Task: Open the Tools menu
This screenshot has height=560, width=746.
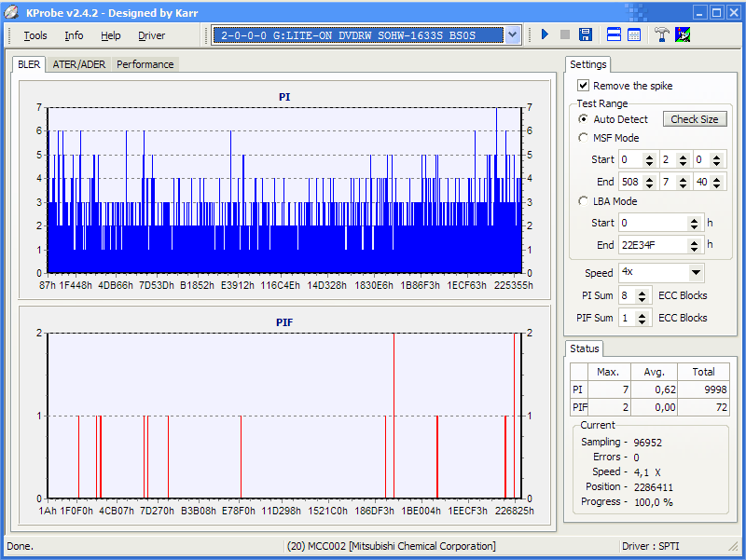Action: point(35,35)
